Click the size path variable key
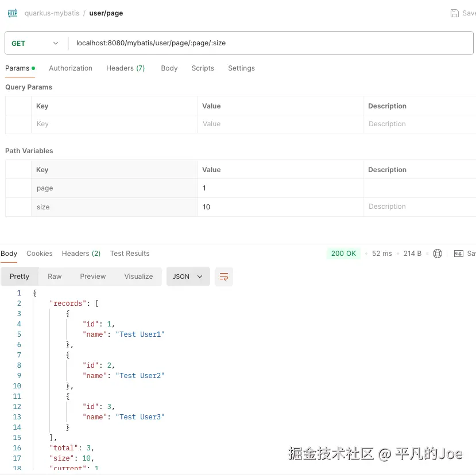 click(114, 207)
